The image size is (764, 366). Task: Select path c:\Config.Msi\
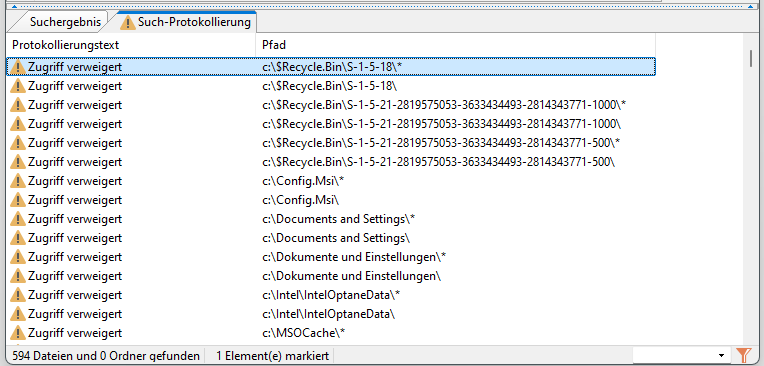tap(301, 200)
